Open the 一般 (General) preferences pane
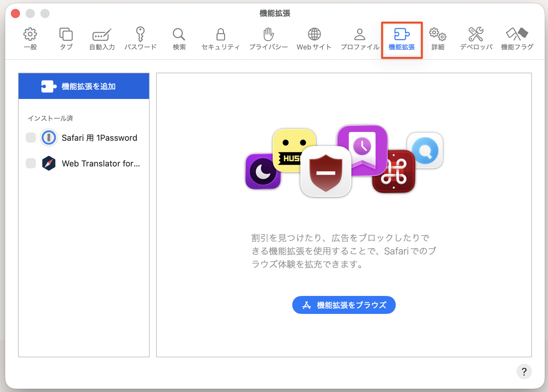 pyautogui.click(x=30, y=39)
